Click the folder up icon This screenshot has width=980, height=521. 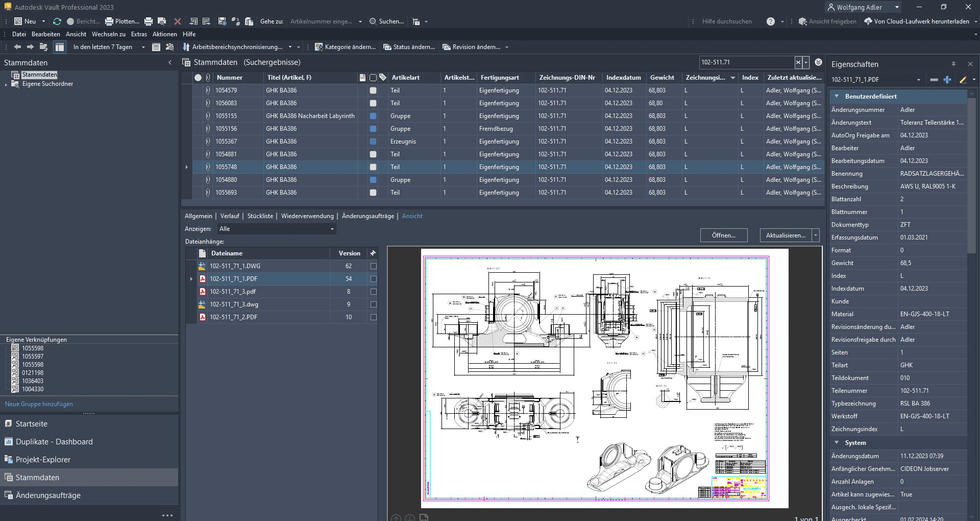pos(43,47)
